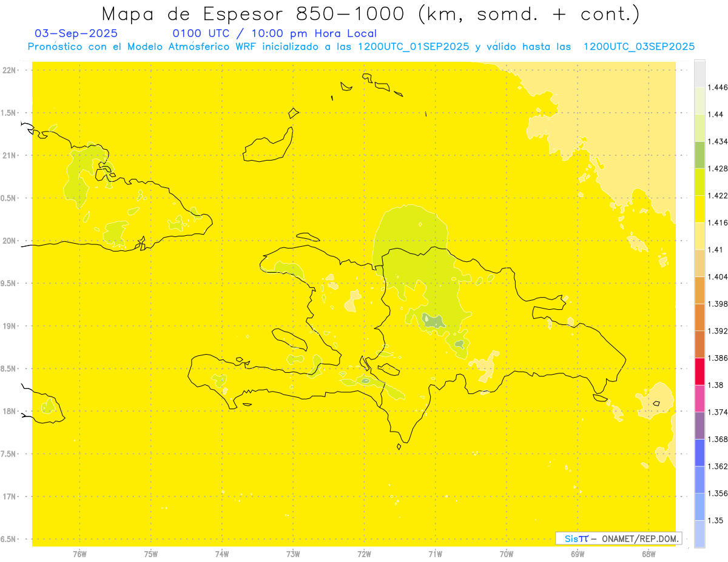Click the 1.398 colorbar value
The width and height of the screenshot is (728, 562).
(718, 304)
